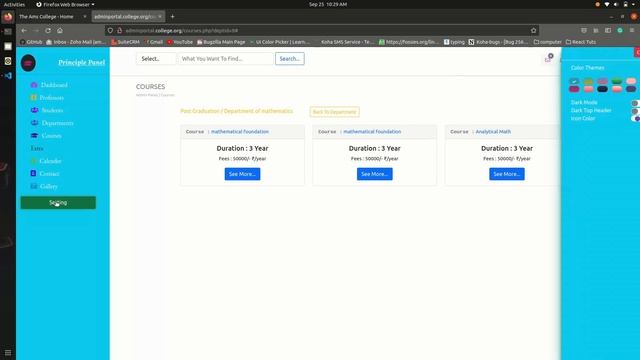Click the green Setting button

[58, 202]
